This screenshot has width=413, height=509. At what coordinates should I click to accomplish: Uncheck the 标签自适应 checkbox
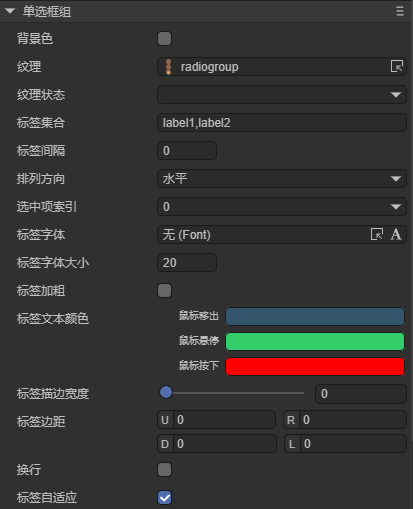coord(164,498)
